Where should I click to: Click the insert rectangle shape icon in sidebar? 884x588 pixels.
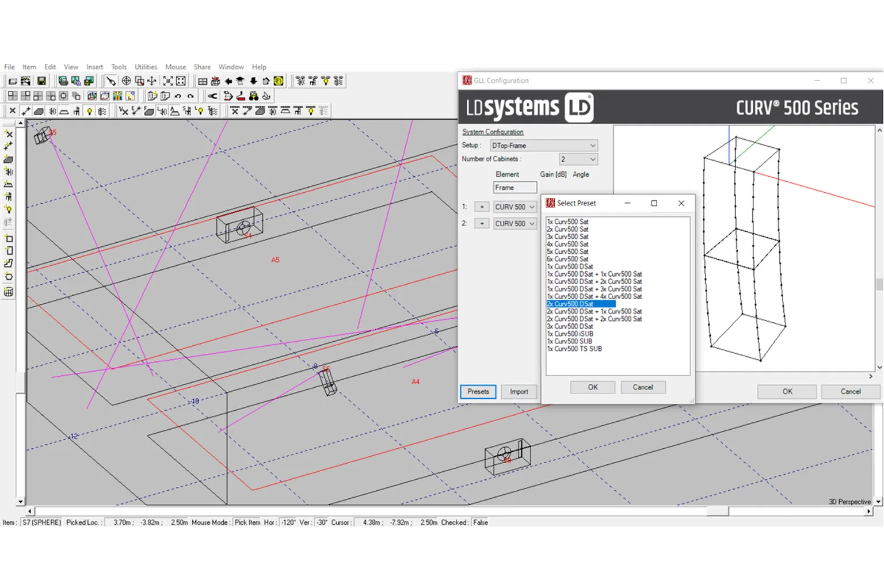click(x=9, y=238)
